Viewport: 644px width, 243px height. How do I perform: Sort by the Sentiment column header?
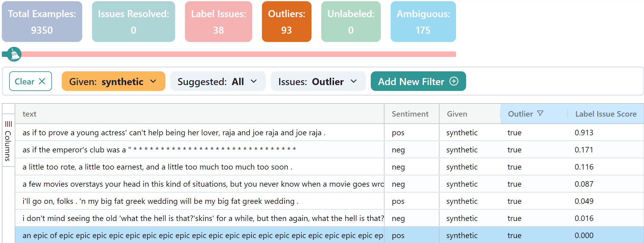[x=410, y=114]
